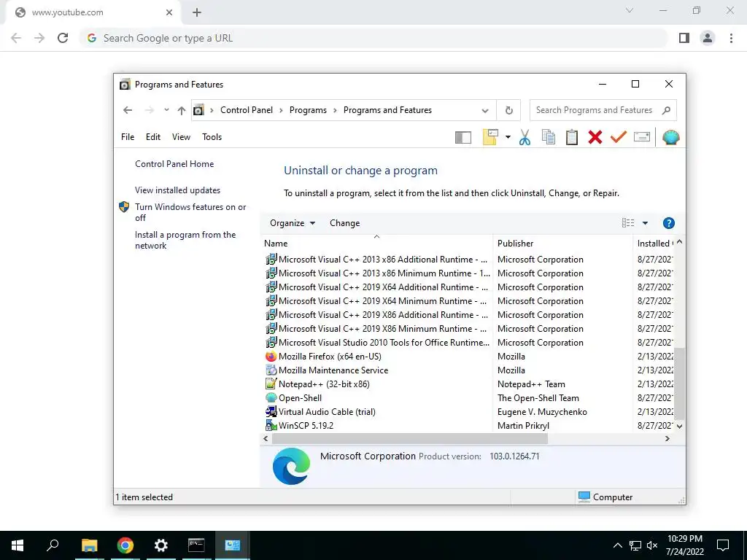Sort by the Publisher column header
Screen dimensions: 747x560
click(x=562, y=243)
